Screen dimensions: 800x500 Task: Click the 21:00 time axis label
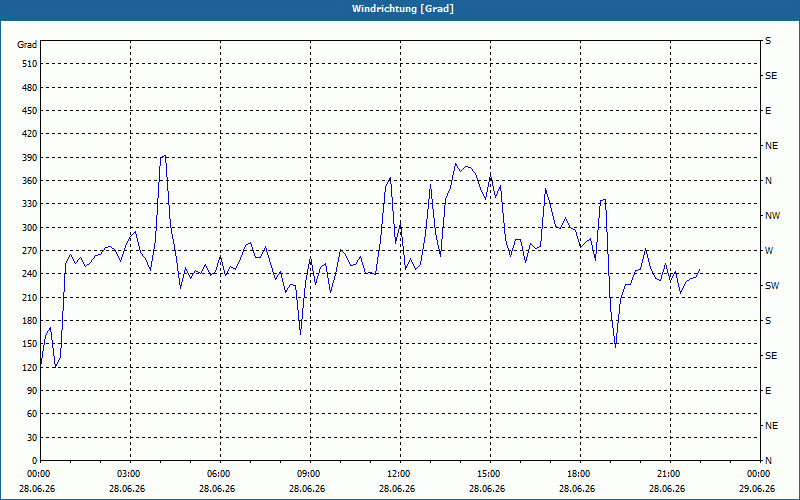tap(670, 473)
